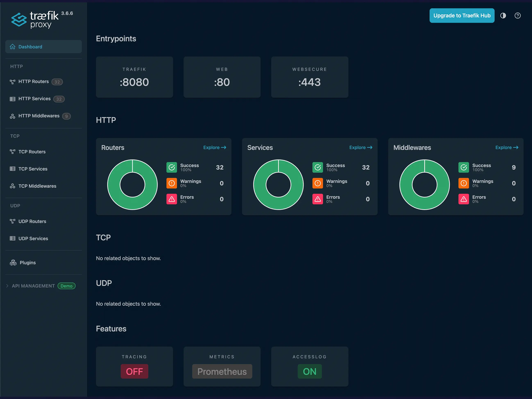Image resolution: width=532 pixels, height=399 pixels.
Task: Open TCP Services from the sidebar
Action: point(33,169)
